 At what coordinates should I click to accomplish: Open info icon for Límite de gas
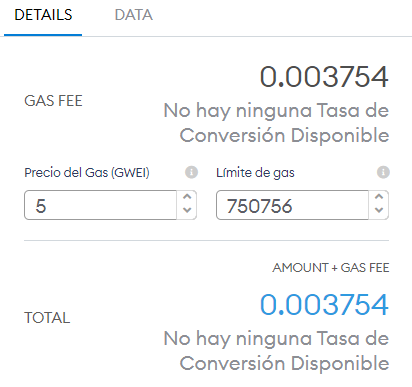pyautogui.click(x=383, y=172)
